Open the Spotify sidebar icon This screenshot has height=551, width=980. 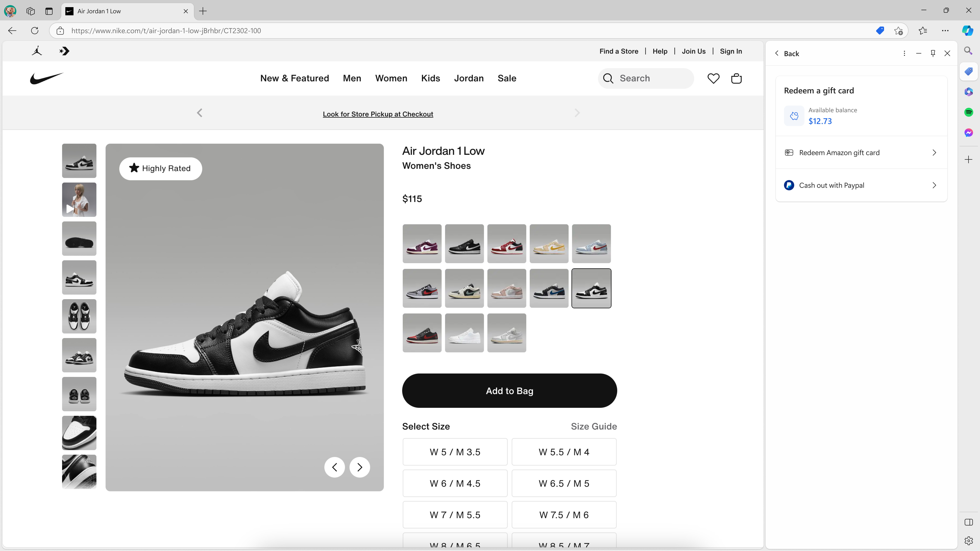[x=969, y=112]
